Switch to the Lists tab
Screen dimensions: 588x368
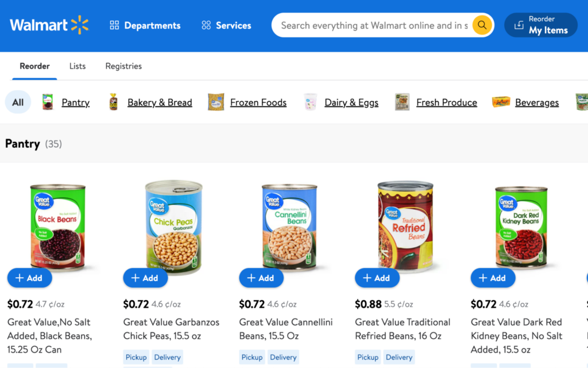click(x=78, y=66)
